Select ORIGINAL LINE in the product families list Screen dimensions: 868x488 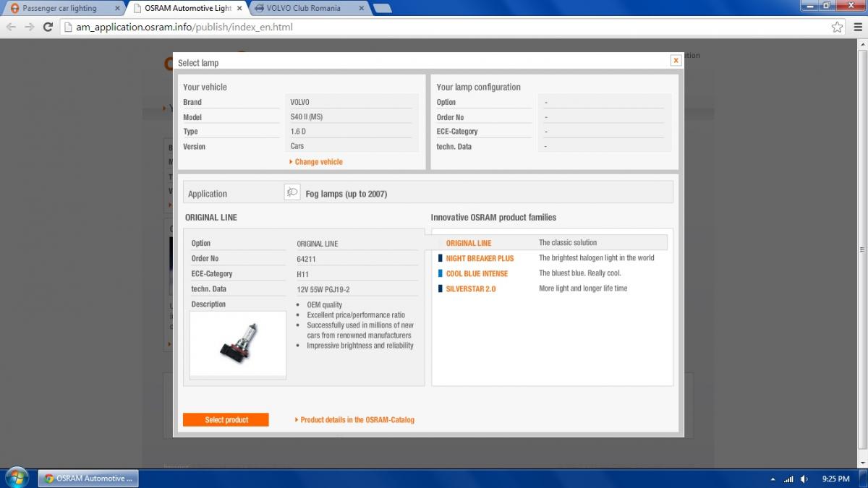click(x=468, y=243)
